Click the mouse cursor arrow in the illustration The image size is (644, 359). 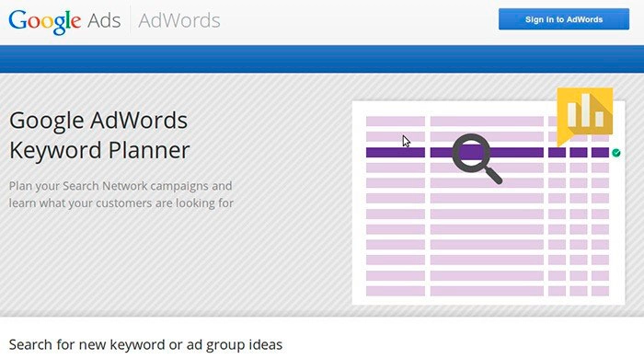pyautogui.click(x=407, y=141)
